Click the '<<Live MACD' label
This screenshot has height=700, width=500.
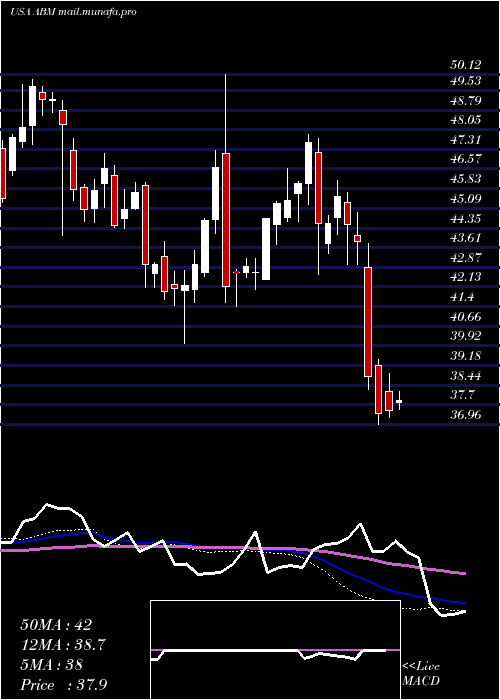coord(421,674)
